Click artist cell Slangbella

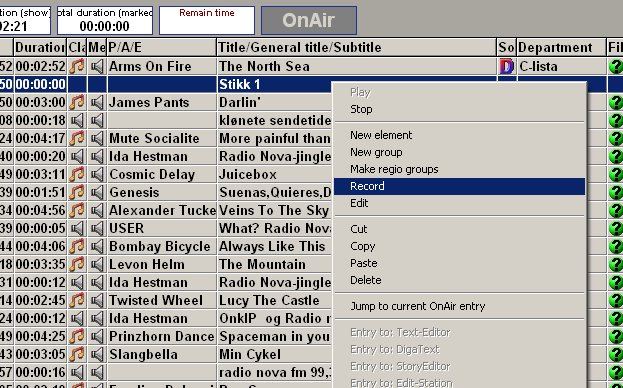pos(162,354)
